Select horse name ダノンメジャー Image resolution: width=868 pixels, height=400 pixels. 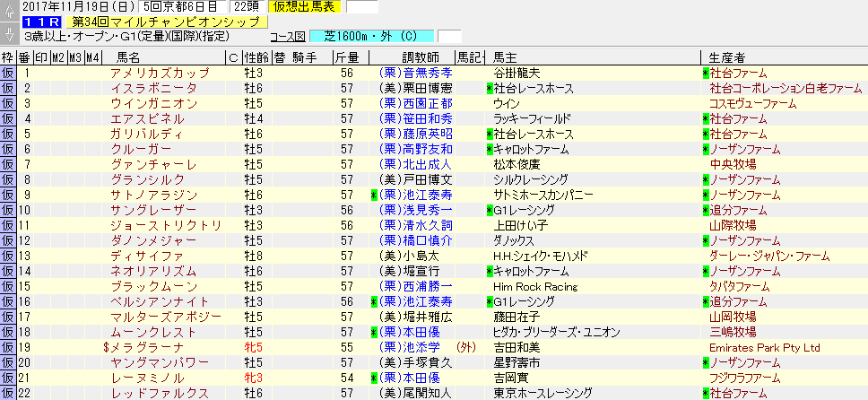(x=153, y=240)
